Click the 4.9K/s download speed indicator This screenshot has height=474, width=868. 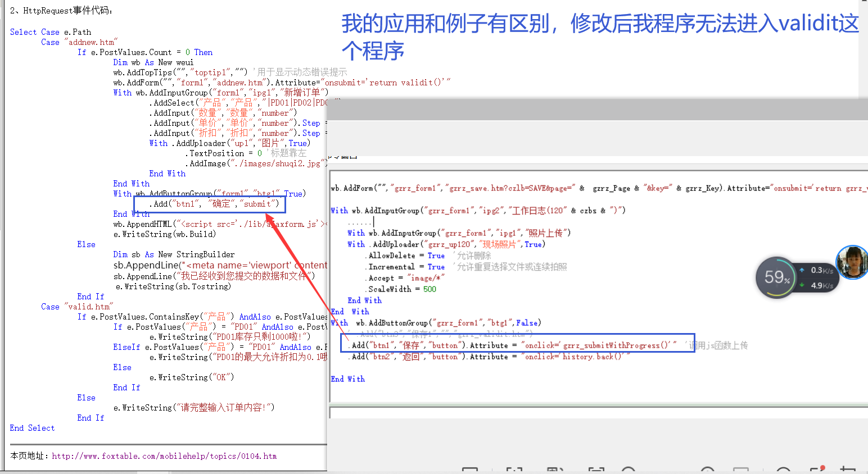pyautogui.click(x=816, y=285)
